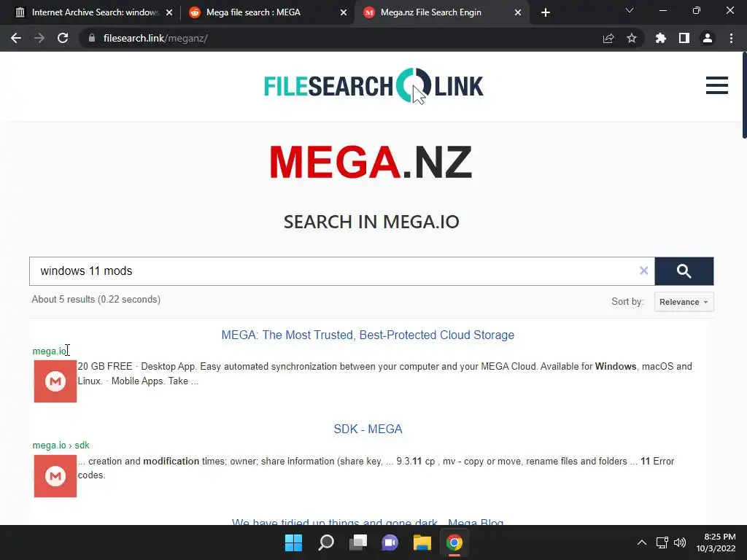Reload the current page

pyautogui.click(x=63, y=38)
